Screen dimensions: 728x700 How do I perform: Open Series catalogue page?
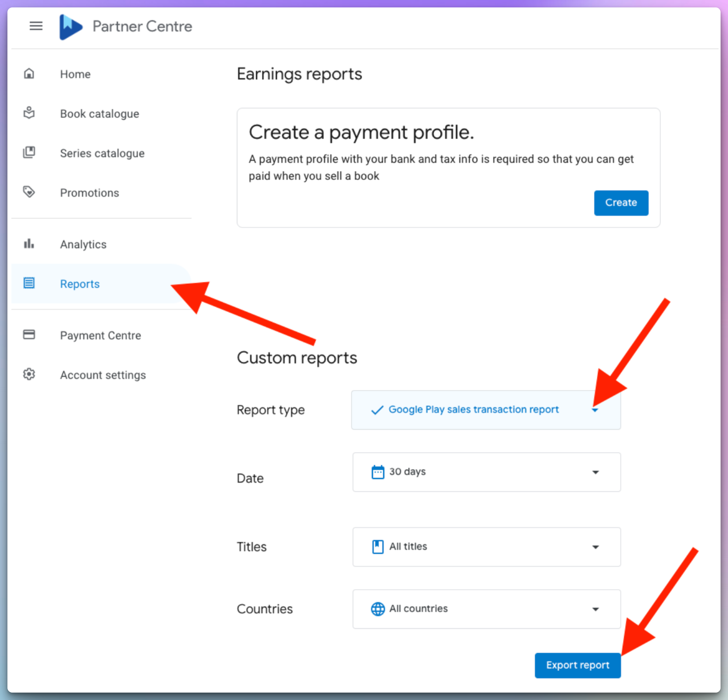coord(101,153)
